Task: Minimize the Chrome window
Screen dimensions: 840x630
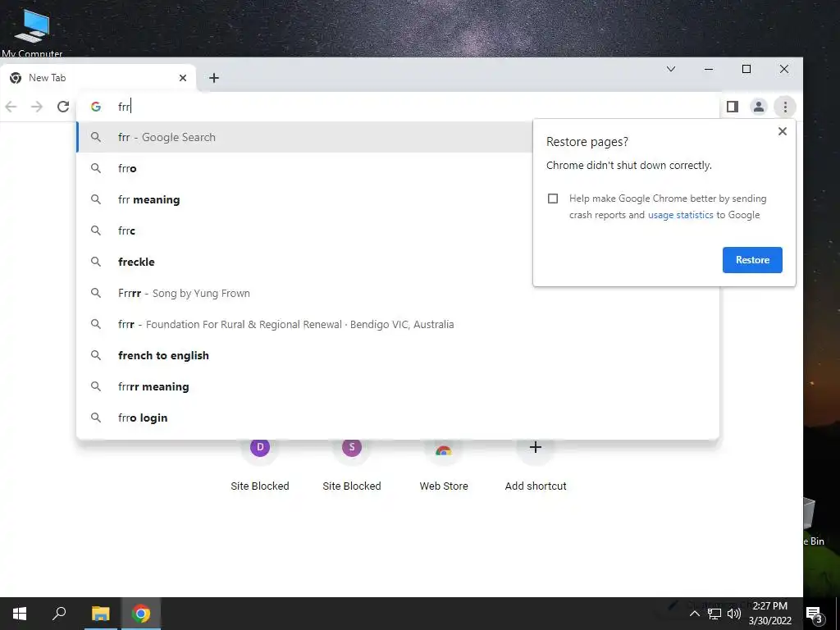Action: [x=709, y=69]
